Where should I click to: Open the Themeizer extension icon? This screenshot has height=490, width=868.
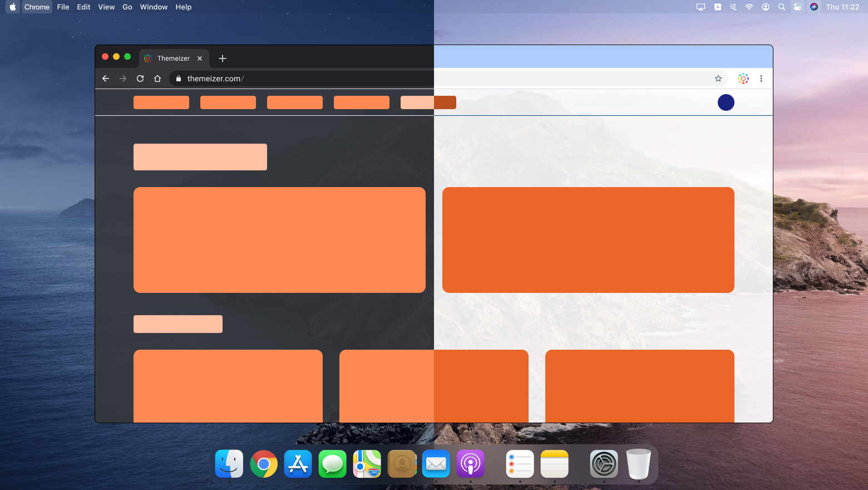743,79
